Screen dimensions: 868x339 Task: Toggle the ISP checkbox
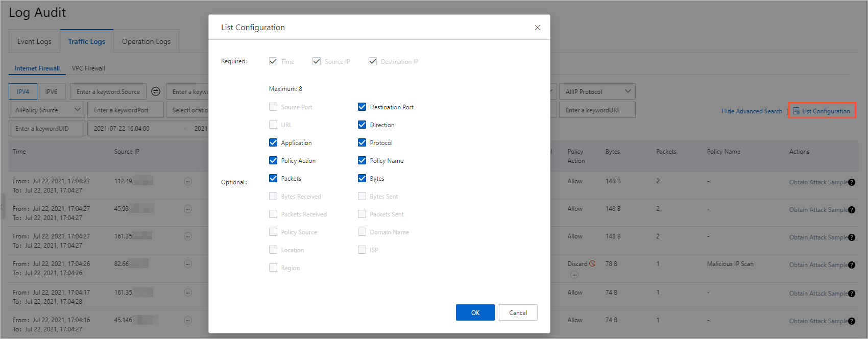362,250
